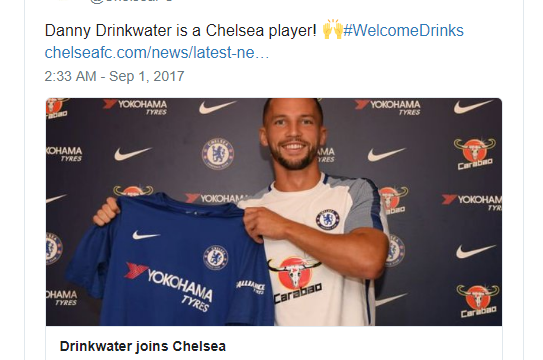Click the "Drinkwater joins Chelsea" card title
This screenshot has width=543, height=360.
[x=143, y=346]
